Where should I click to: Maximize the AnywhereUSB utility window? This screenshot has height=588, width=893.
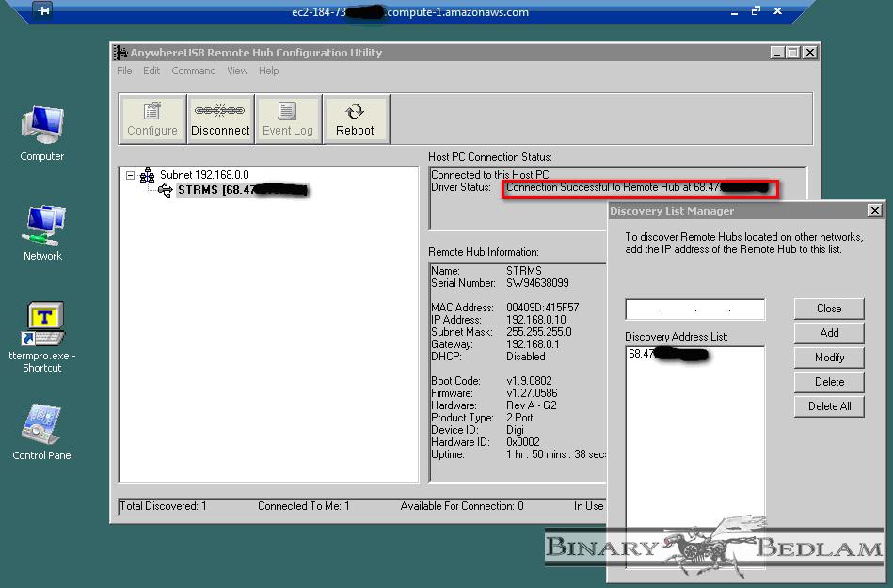(792, 53)
